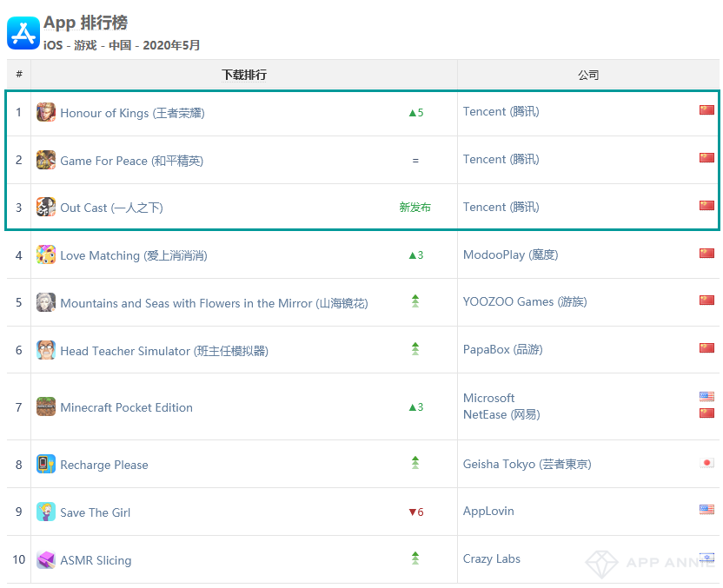
Task: Click the Mountains and Seas game icon
Action: pyautogui.click(x=46, y=302)
